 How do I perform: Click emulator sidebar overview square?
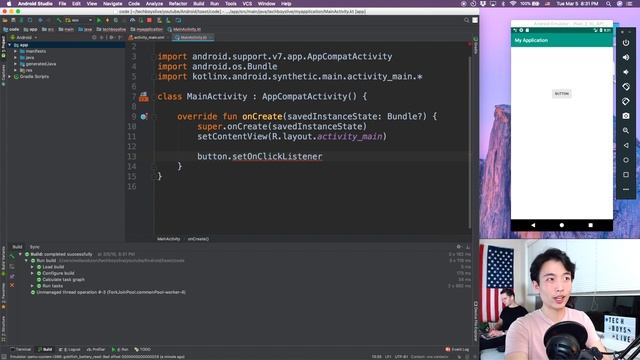click(x=626, y=175)
